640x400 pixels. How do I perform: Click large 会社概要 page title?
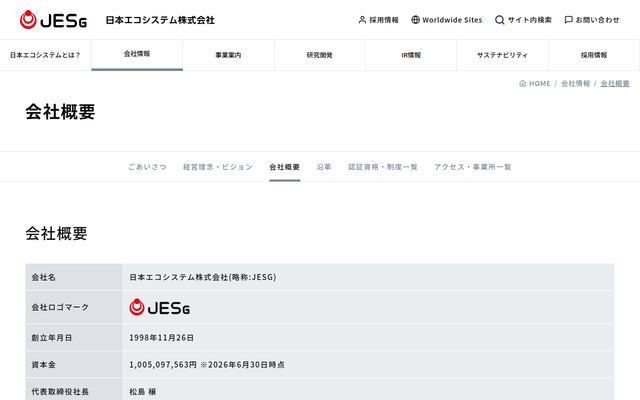click(x=60, y=111)
